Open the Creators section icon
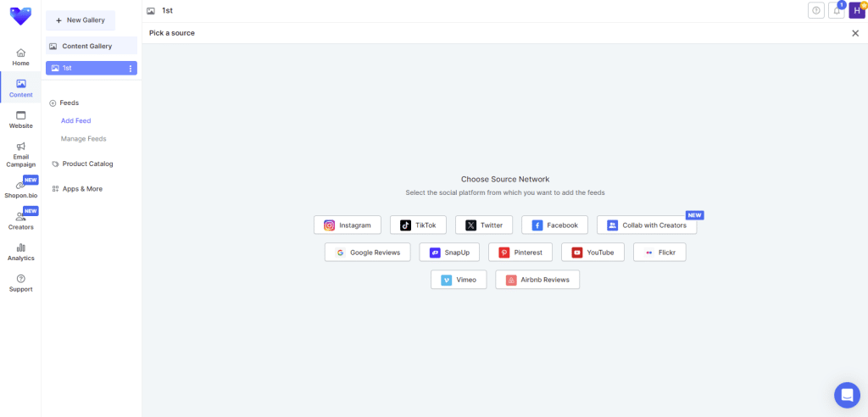The width and height of the screenshot is (868, 417). coord(20,217)
